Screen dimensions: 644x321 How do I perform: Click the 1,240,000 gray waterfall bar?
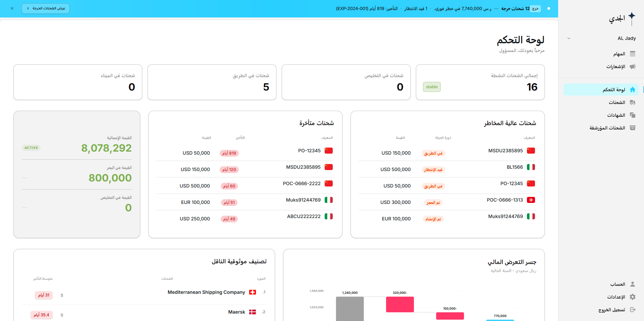(350, 309)
